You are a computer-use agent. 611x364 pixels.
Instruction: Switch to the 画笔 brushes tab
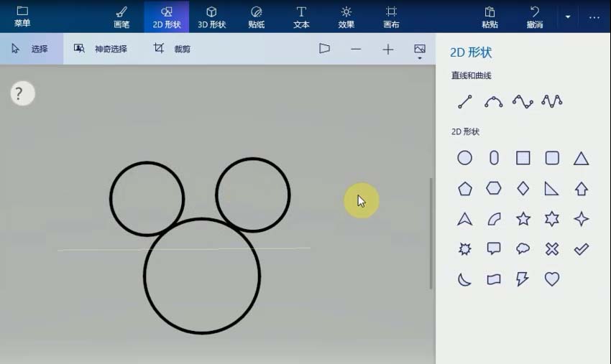tap(121, 17)
